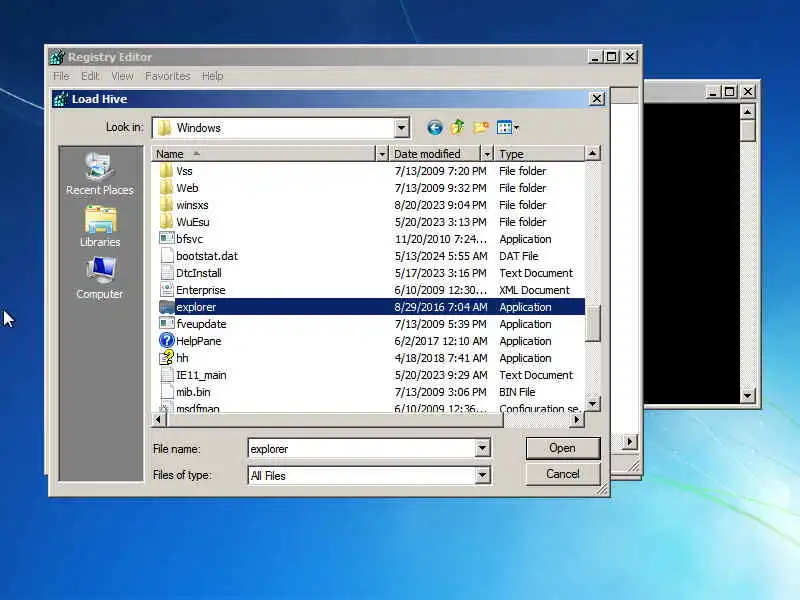Screen dimensions: 800x600
Task: Click the hh application icon
Action: pos(166,357)
